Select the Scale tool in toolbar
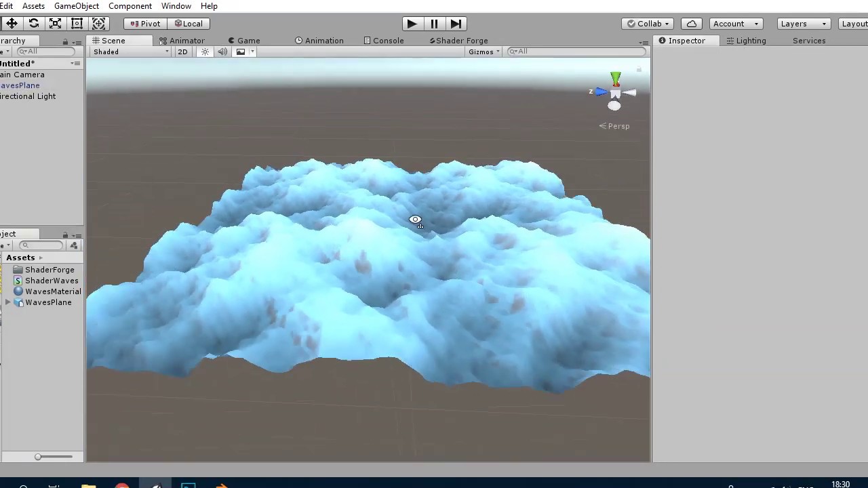The image size is (868, 488). (x=55, y=24)
